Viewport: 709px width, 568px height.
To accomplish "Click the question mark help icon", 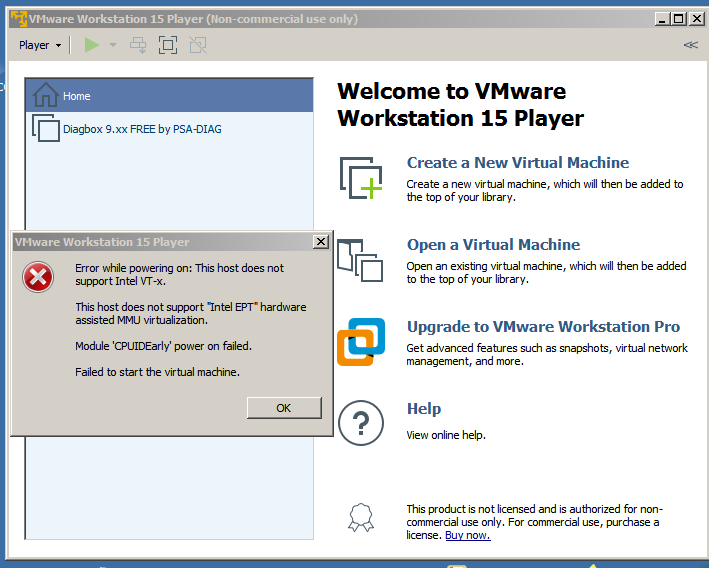I will 361,423.
